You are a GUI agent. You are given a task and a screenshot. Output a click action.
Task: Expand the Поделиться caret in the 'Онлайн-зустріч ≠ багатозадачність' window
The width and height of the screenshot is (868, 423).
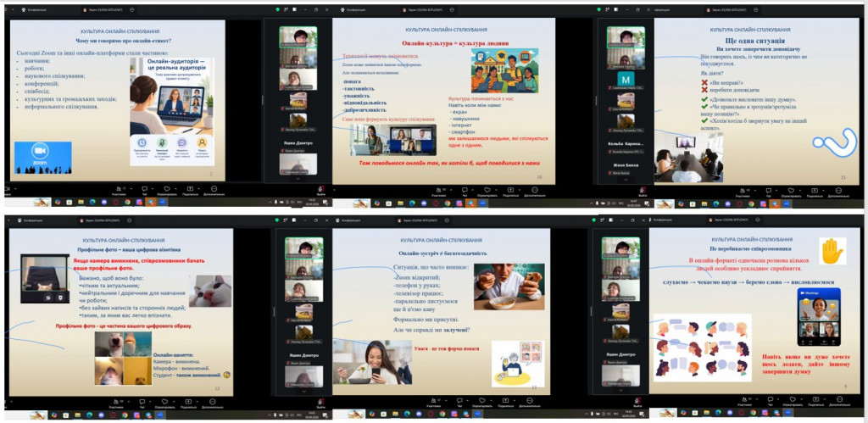[514, 400]
